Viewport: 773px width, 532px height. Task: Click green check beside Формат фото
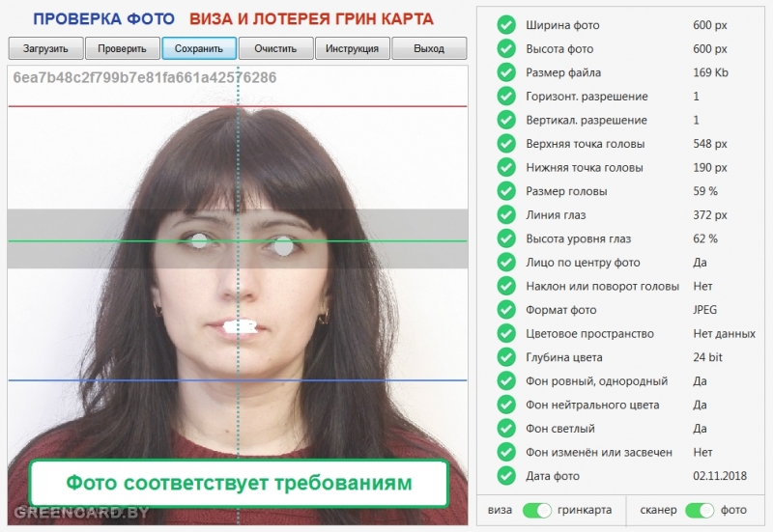tap(506, 309)
